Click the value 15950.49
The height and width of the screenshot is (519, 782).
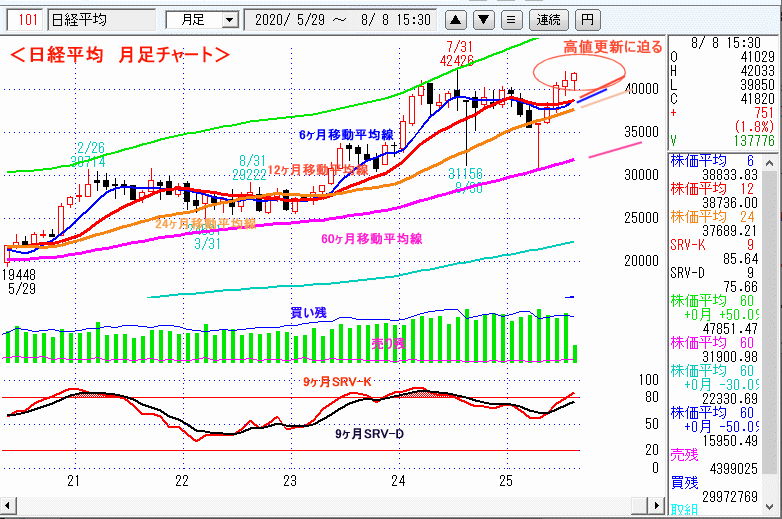click(730, 441)
